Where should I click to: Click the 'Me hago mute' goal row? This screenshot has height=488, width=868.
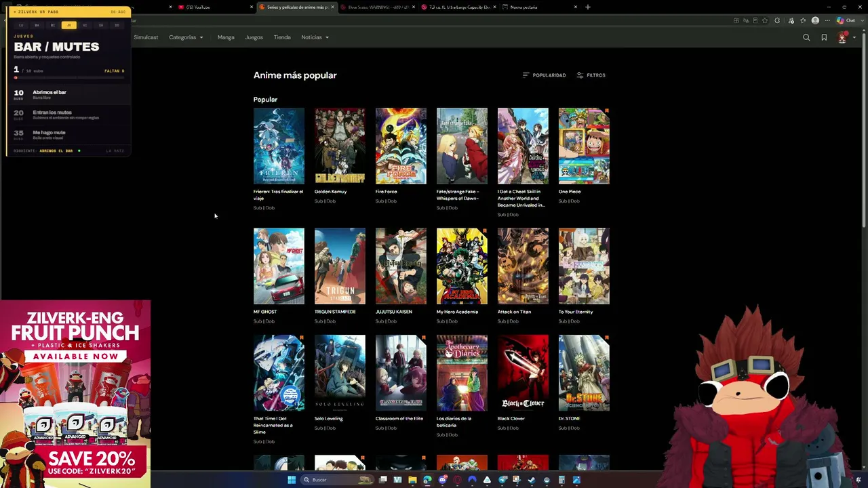point(69,135)
